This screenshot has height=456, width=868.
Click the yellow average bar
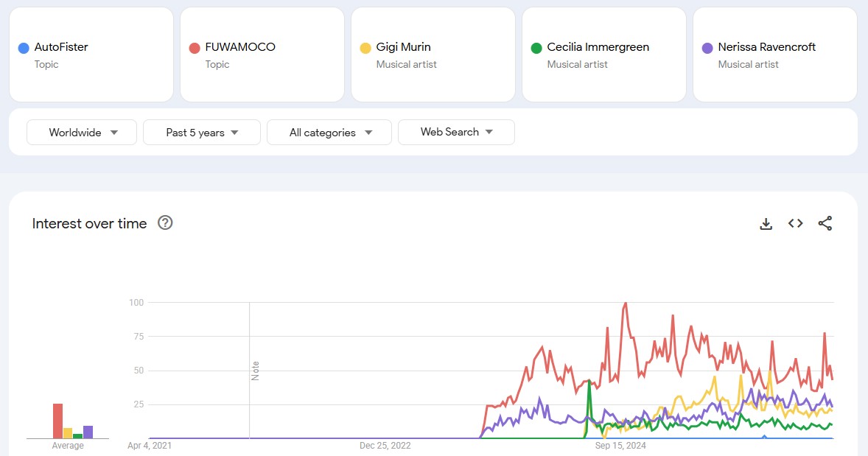(68, 433)
